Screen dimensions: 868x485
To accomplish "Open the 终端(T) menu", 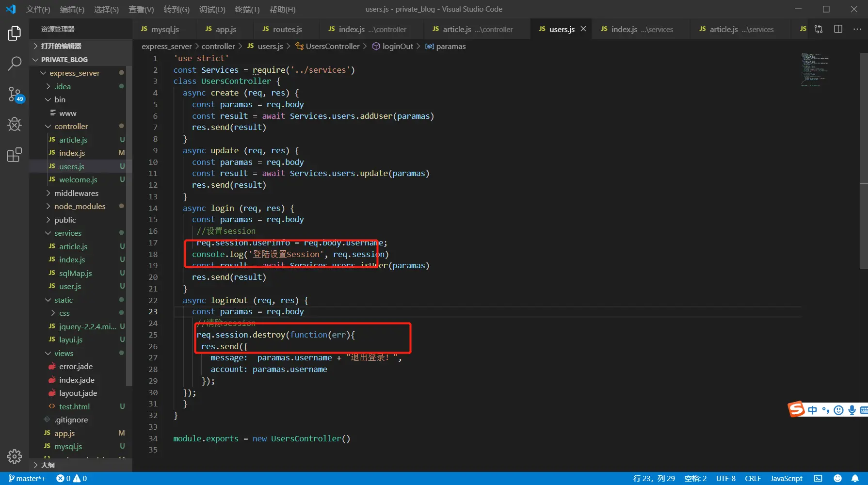I will coord(247,9).
